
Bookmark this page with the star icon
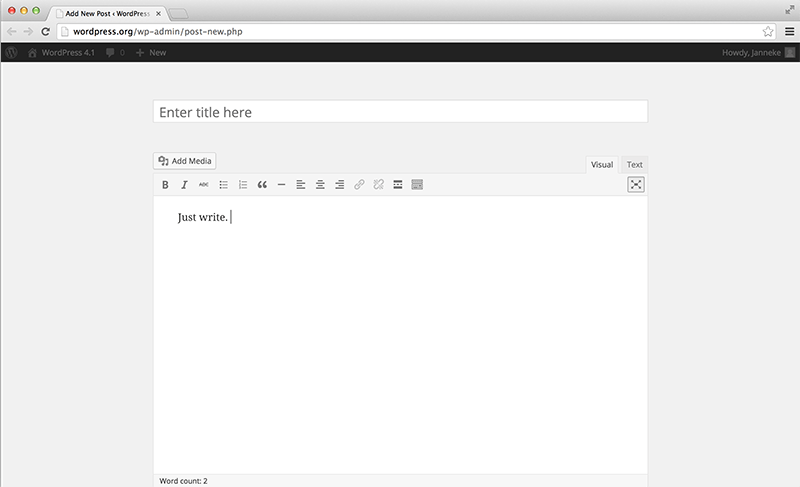(767, 32)
